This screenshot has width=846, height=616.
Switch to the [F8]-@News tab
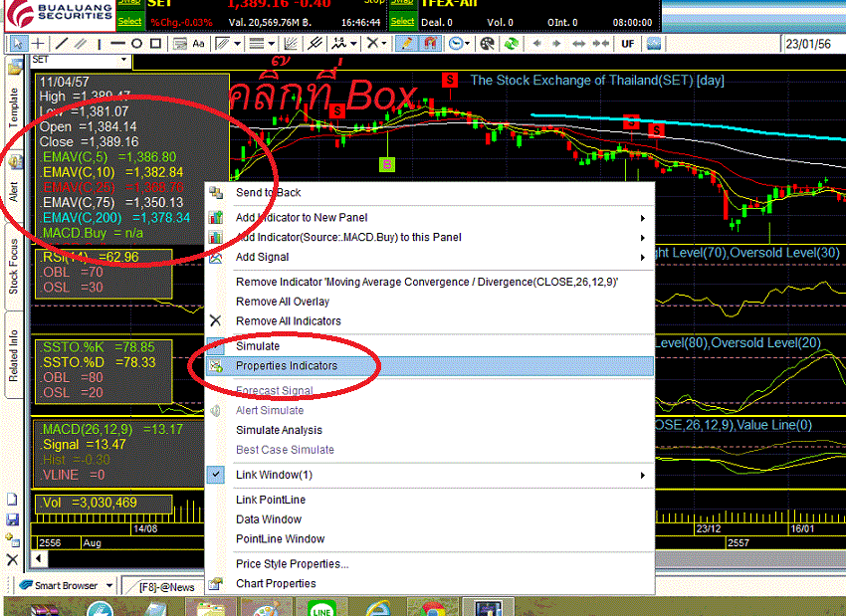[166, 587]
